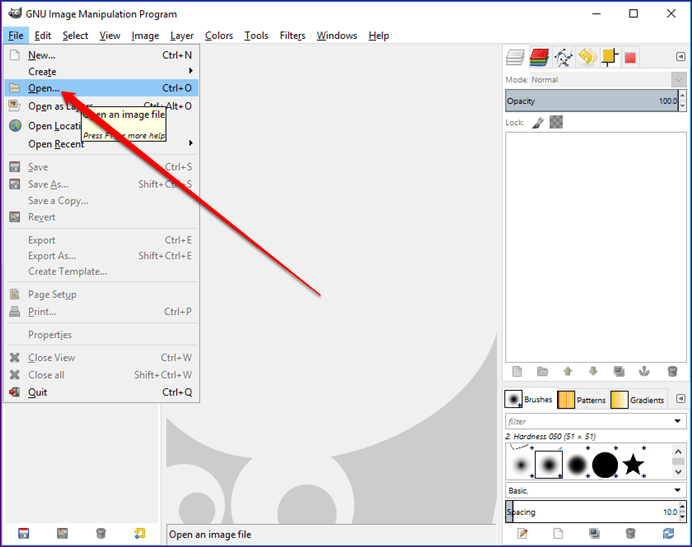Adjust the layer Opacity slider
This screenshot has height=547, width=692.
point(591,101)
